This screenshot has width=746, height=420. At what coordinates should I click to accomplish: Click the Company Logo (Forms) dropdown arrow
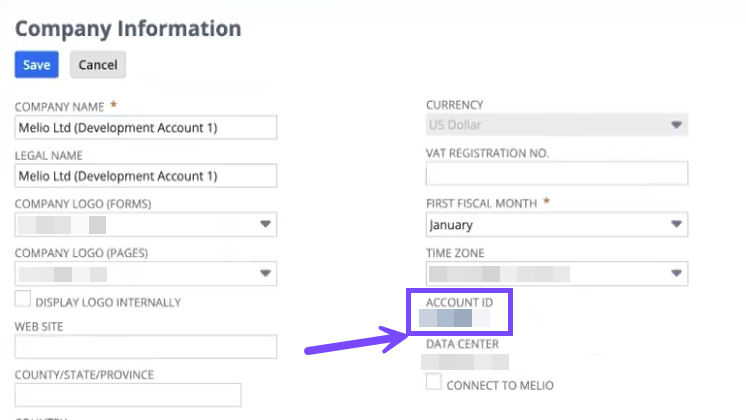coord(266,224)
